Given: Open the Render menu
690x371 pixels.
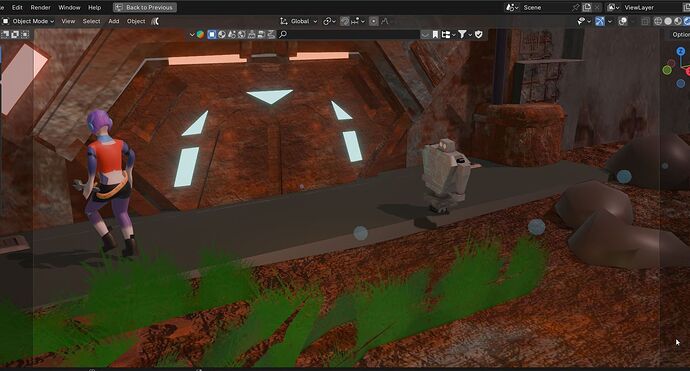Looking at the screenshot, I should pos(40,7).
